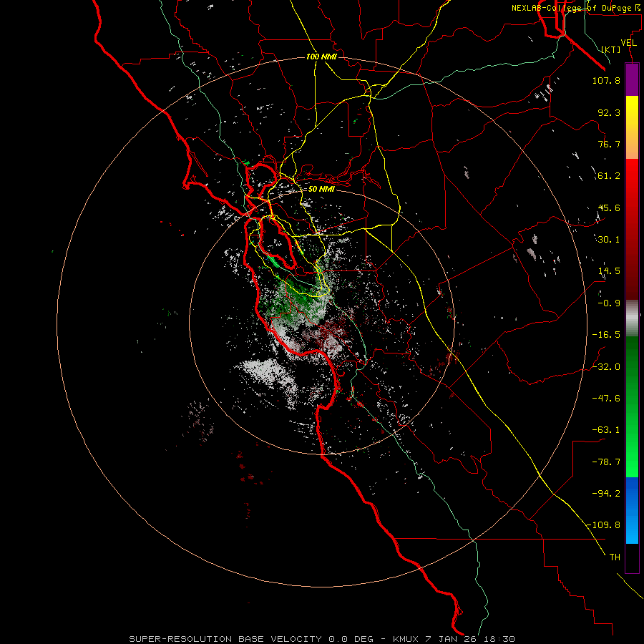
Task: Select the -109.8 legend value
Action: pos(603,525)
